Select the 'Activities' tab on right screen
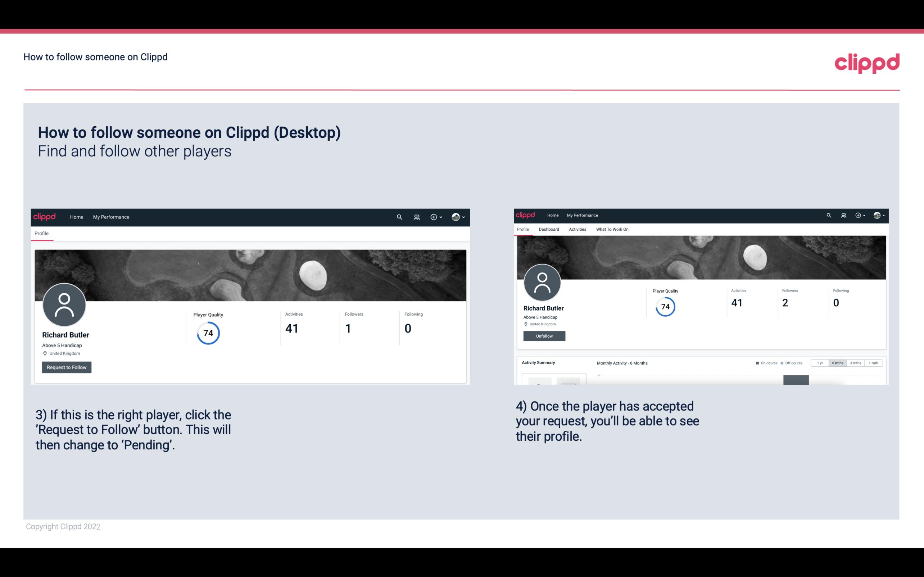Image resolution: width=924 pixels, height=577 pixels. [577, 229]
